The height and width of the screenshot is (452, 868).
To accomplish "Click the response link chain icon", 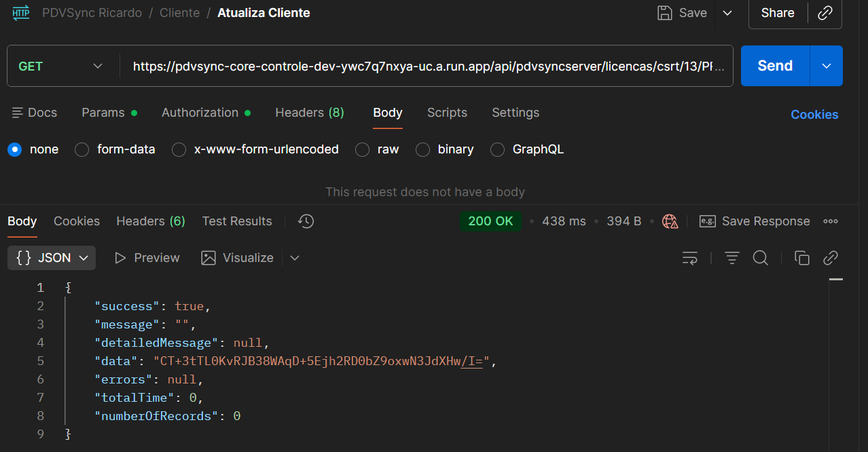I will 831,258.
